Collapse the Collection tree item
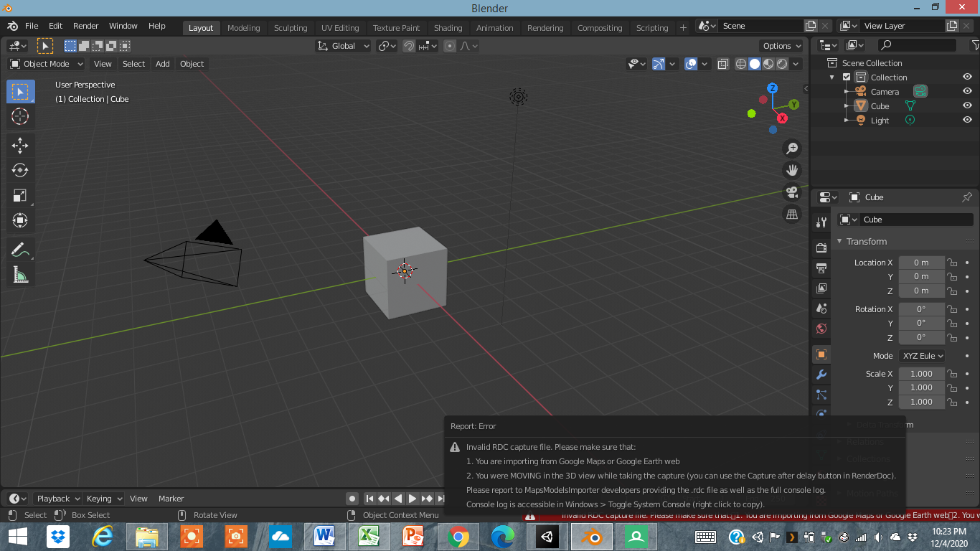 [832, 77]
